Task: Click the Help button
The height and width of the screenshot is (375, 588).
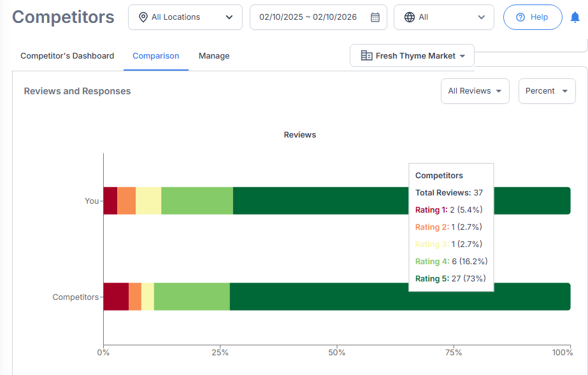Action: tap(533, 17)
